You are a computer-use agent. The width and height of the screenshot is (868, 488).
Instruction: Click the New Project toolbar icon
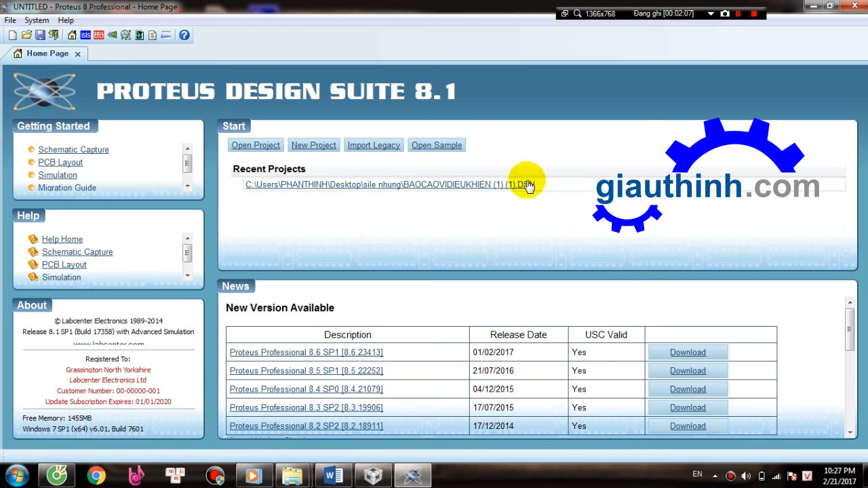click(x=12, y=35)
